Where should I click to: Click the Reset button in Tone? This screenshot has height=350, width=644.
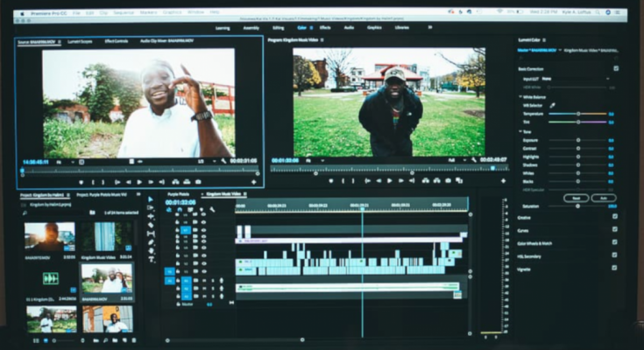576,198
